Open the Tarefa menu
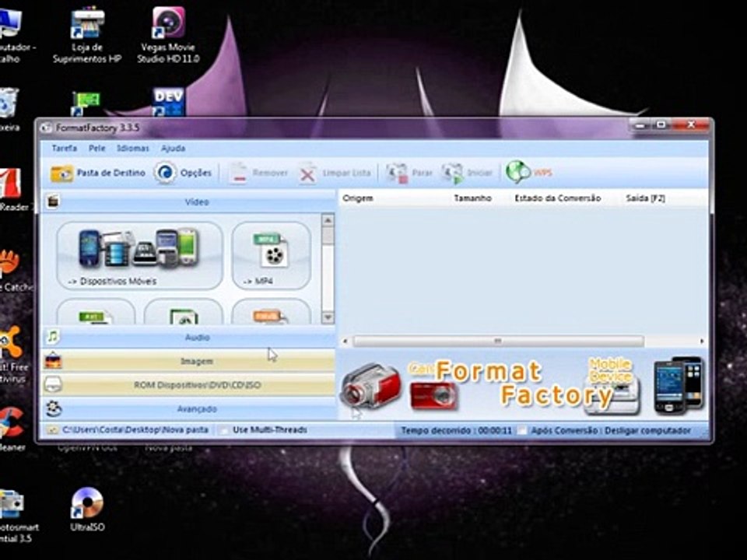 point(65,148)
